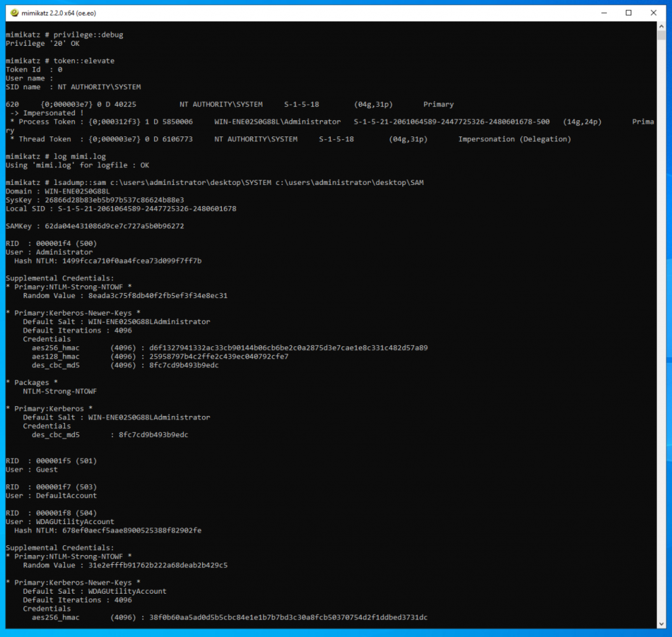Click the 'RID : 000001f5 (501)' line
672x637 pixels.
pos(51,461)
